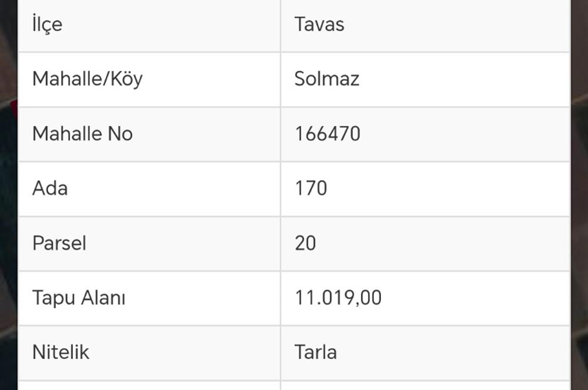Select the 166470 neighborhood number

click(x=327, y=134)
